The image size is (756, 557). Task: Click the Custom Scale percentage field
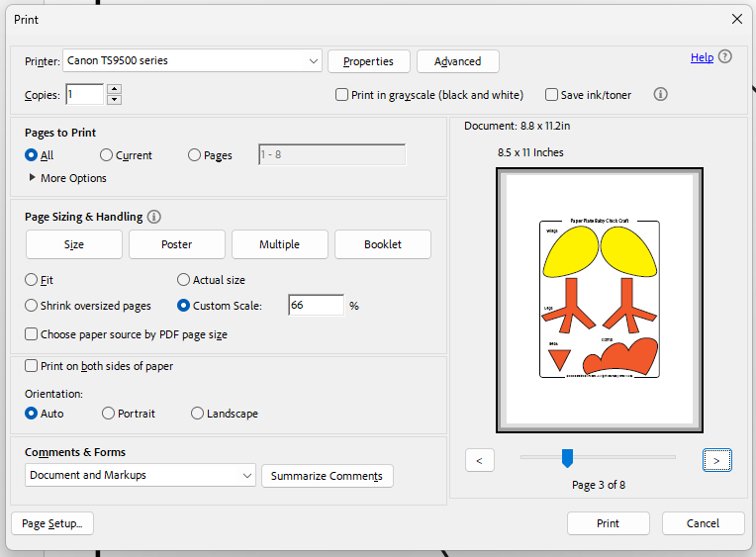315,306
